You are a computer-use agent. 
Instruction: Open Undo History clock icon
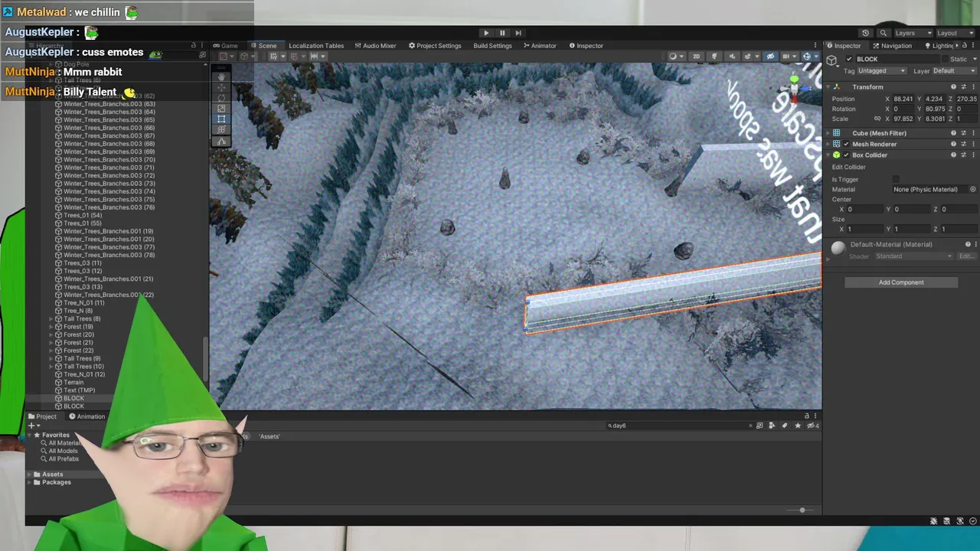[x=865, y=33]
